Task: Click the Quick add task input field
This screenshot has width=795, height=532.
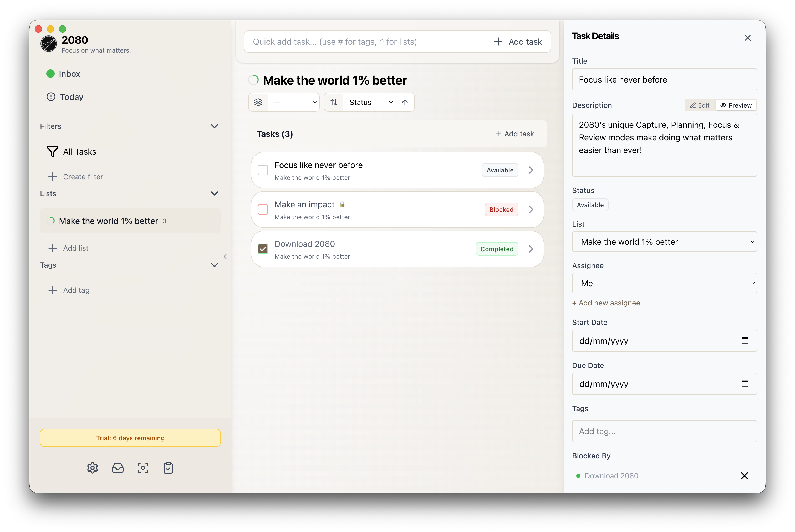Action: click(x=363, y=42)
